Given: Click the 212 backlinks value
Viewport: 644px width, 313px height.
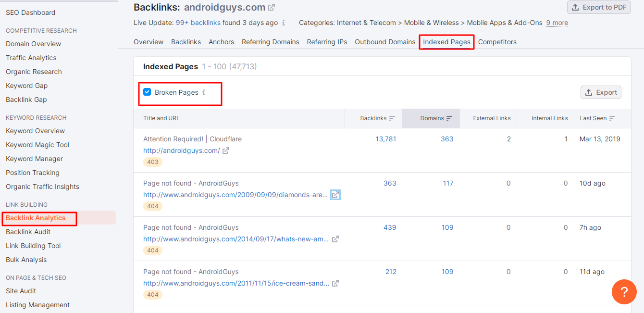Looking at the screenshot, I should coord(391,272).
